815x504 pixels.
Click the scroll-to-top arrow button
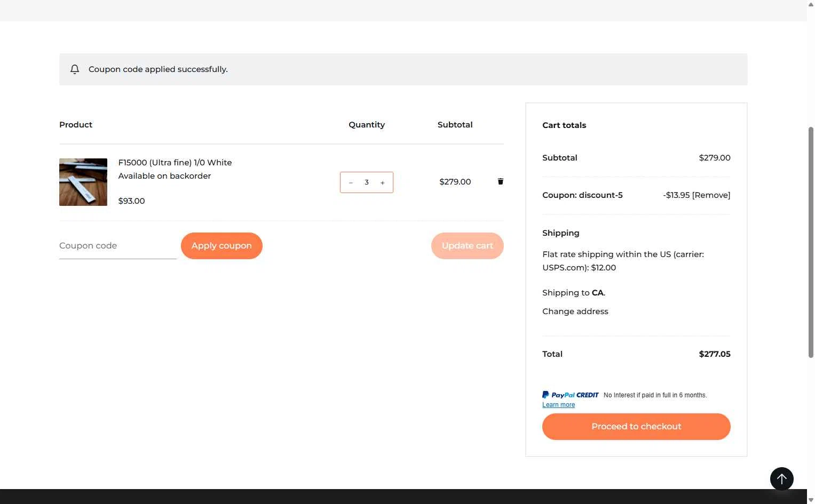(x=781, y=479)
